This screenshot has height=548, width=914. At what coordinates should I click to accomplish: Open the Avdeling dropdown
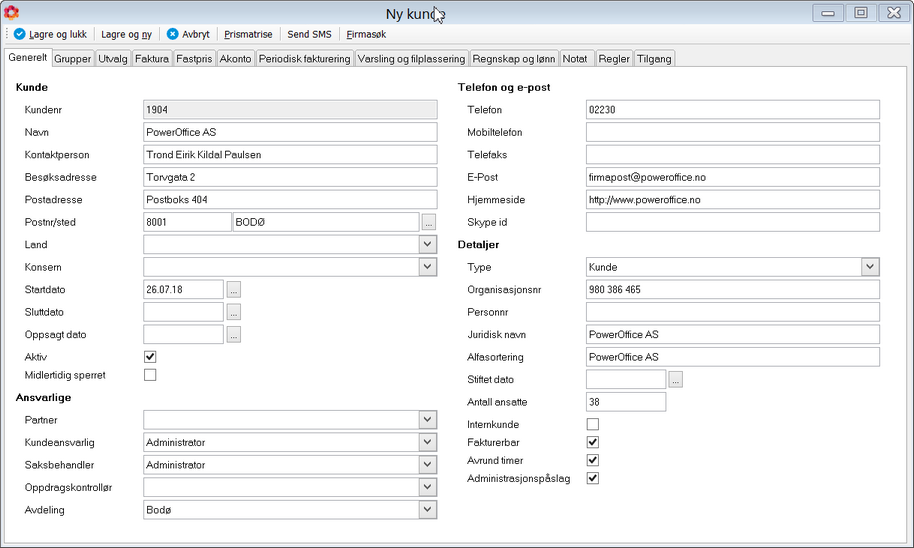(x=427, y=510)
